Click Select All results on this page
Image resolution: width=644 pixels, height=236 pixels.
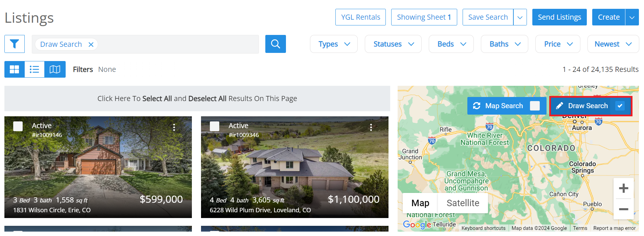(157, 98)
